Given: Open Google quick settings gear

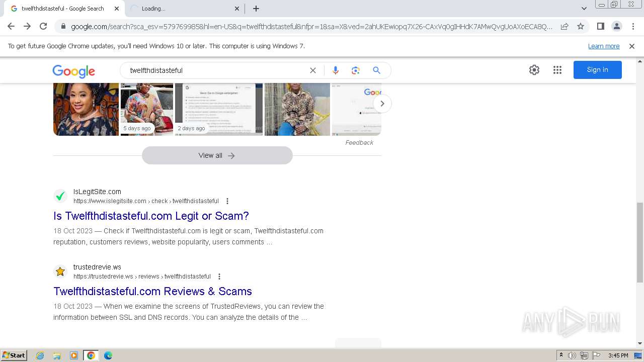Looking at the screenshot, I should [534, 70].
